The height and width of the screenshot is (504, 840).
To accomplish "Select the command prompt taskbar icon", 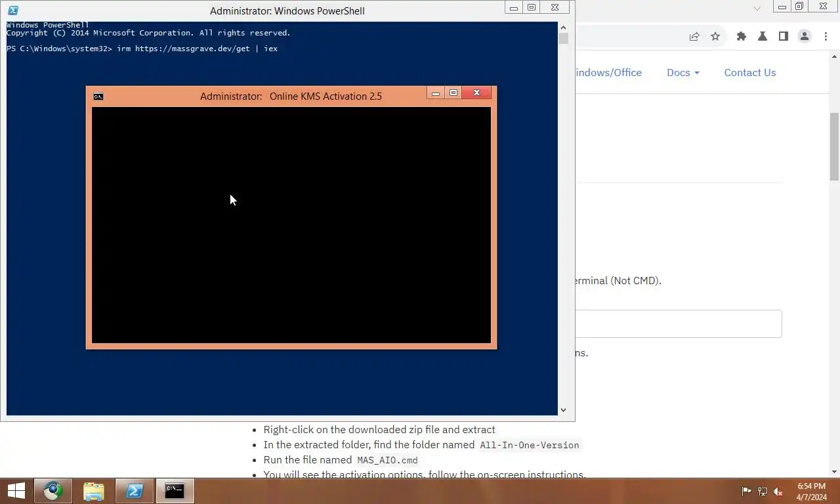I will click(x=175, y=491).
